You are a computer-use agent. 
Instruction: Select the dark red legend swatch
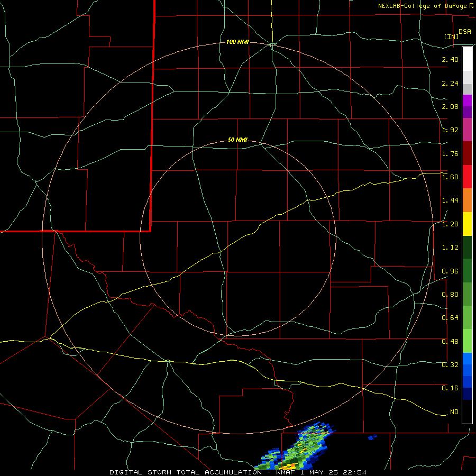467,153
